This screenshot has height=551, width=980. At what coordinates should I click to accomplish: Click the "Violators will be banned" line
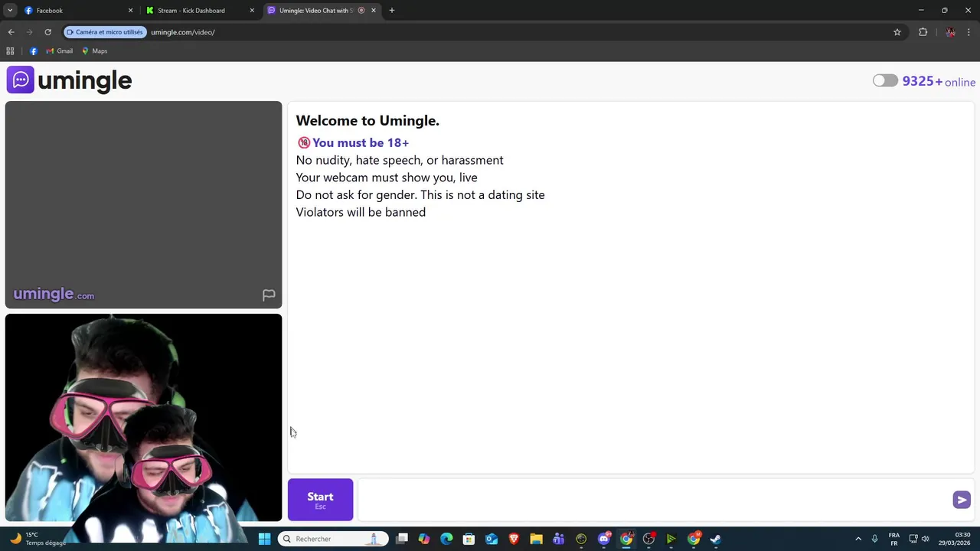click(x=361, y=212)
